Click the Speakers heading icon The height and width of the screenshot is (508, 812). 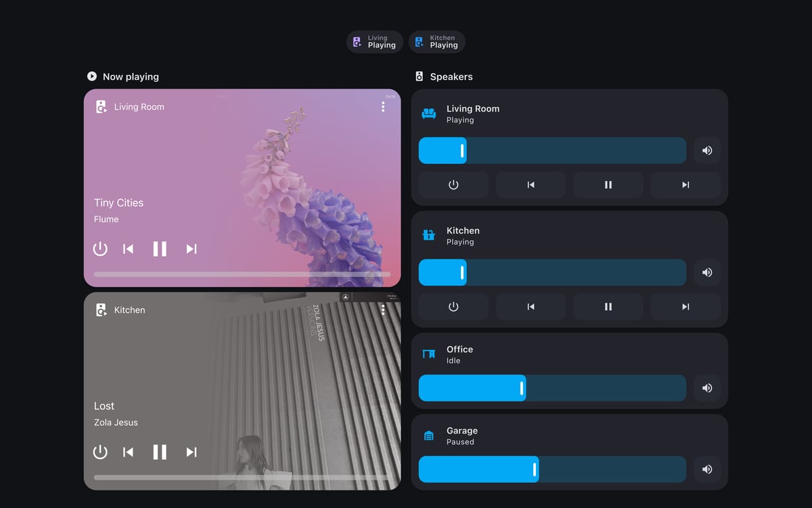(x=420, y=77)
